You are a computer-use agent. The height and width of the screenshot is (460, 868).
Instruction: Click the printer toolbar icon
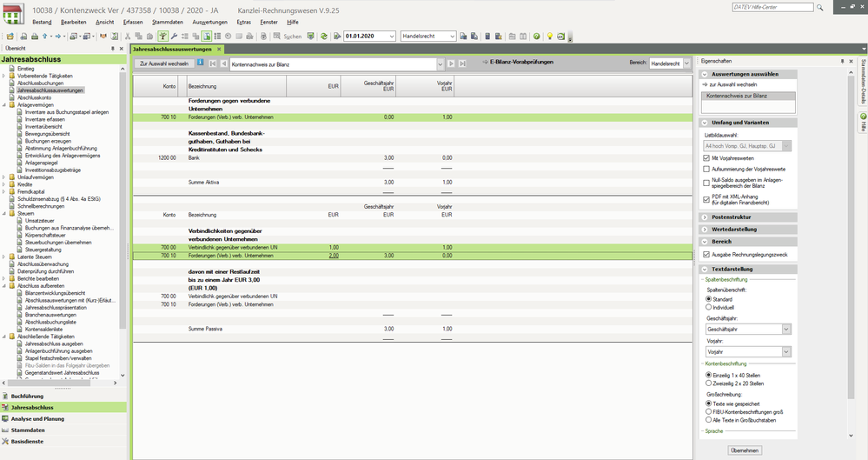point(35,36)
